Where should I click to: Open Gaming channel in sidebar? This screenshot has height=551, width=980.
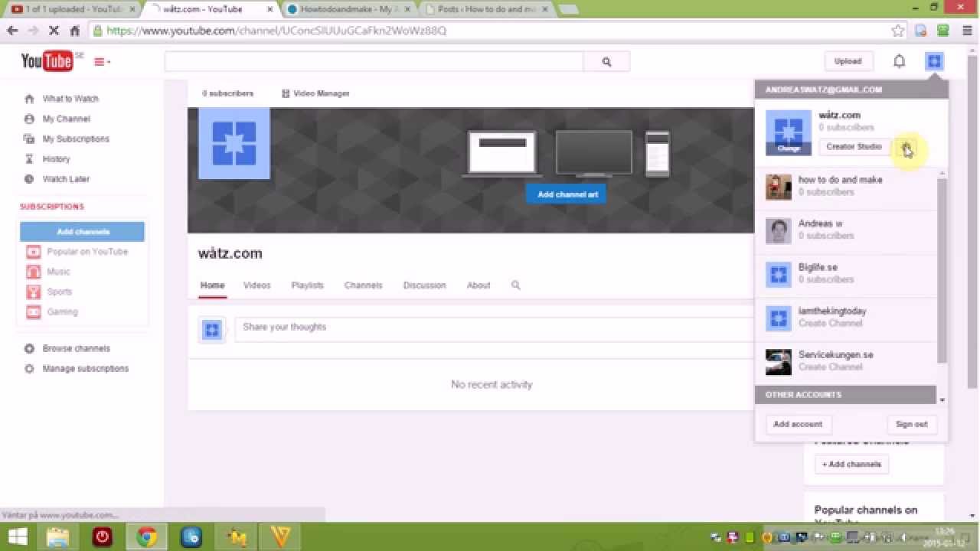tap(62, 311)
